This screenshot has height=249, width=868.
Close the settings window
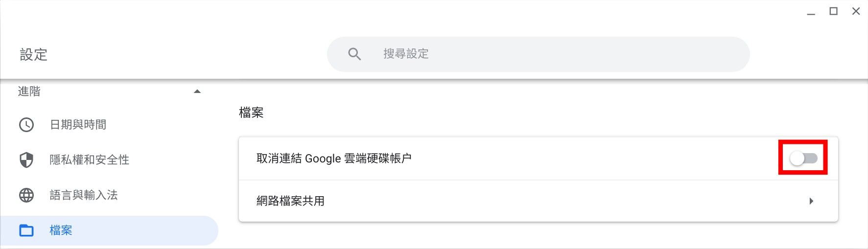(856, 11)
